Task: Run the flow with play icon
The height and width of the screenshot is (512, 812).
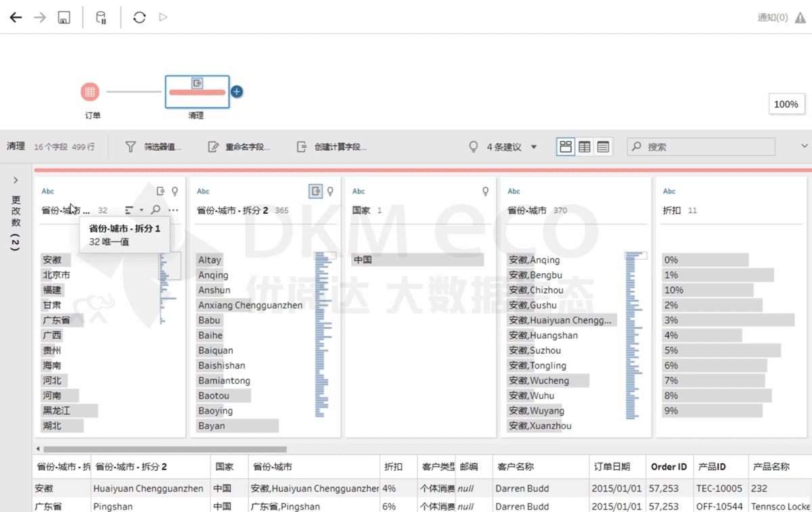Action: tap(163, 18)
